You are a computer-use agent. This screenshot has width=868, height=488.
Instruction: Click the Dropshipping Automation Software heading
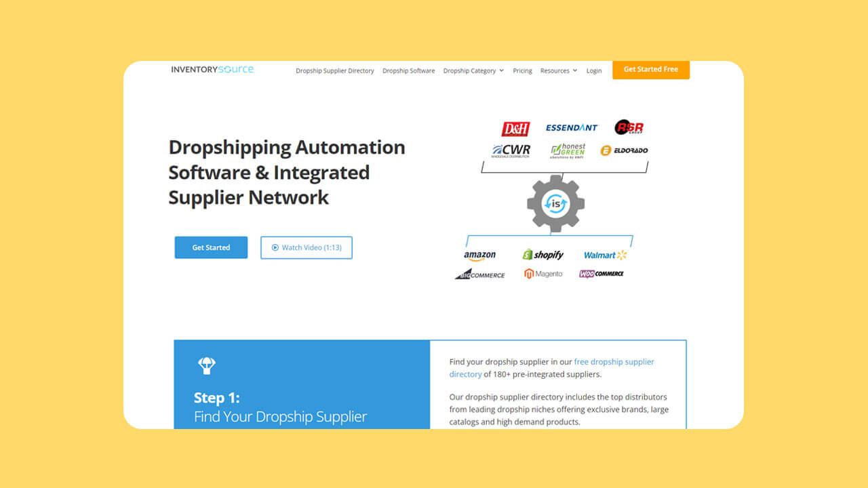[x=287, y=172]
